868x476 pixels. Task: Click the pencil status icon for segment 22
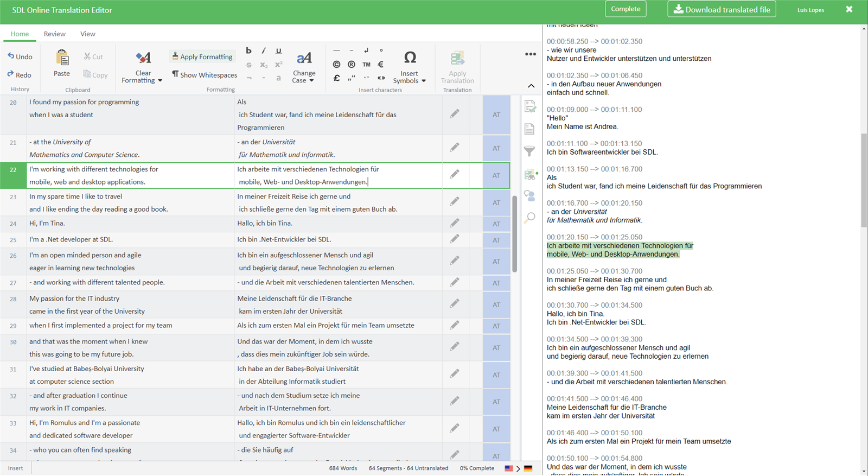click(x=455, y=174)
